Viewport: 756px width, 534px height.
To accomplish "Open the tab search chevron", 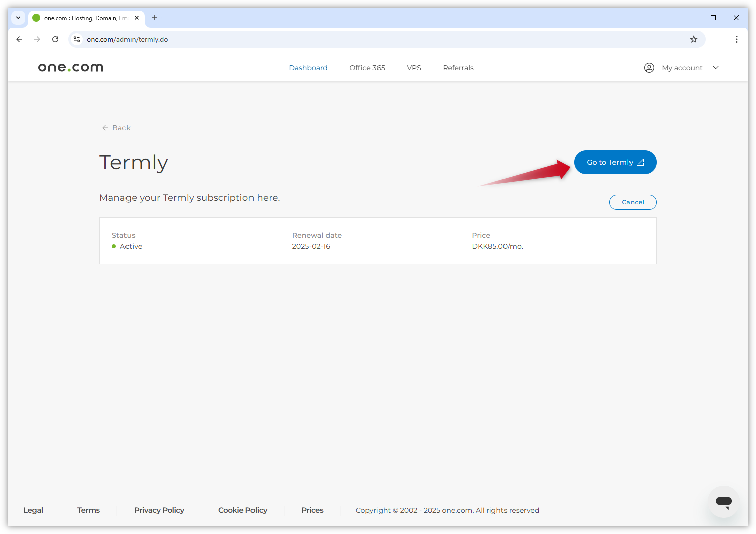I will pyautogui.click(x=18, y=18).
